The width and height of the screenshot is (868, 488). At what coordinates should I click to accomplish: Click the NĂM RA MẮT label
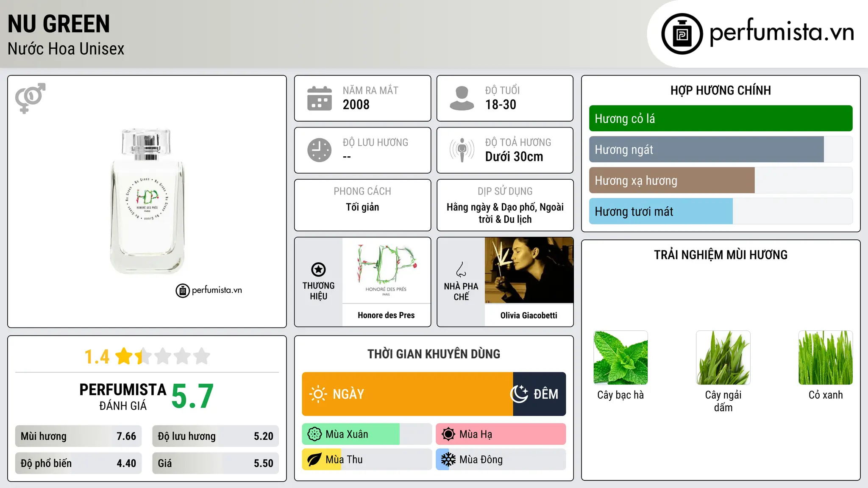[x=370, y=91]
